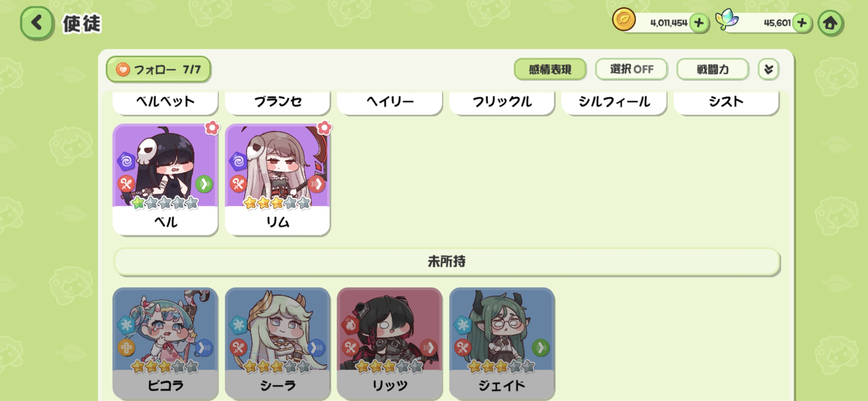This screenshot has height=401, width=868.
Task: Go back using the green arrow button
Action: coord(37,23)
